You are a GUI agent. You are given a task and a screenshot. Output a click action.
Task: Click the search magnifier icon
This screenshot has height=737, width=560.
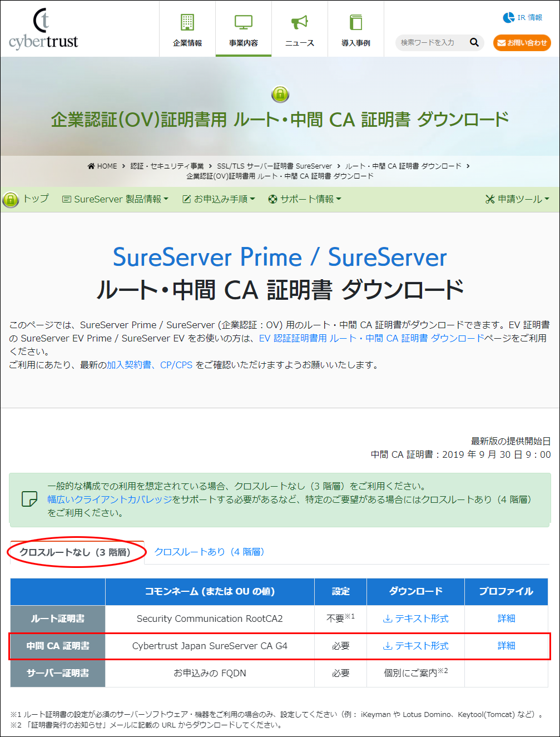474,42
